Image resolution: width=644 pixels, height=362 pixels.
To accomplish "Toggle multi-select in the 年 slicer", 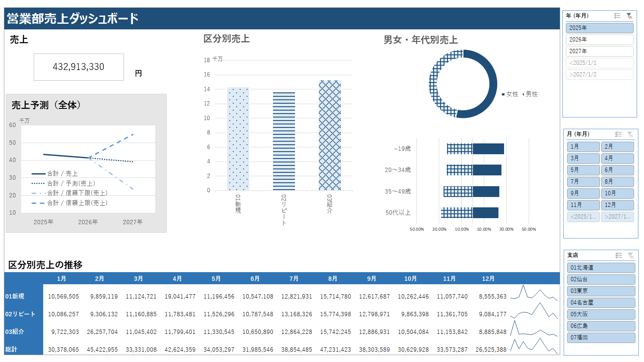I will click(617, 16).
